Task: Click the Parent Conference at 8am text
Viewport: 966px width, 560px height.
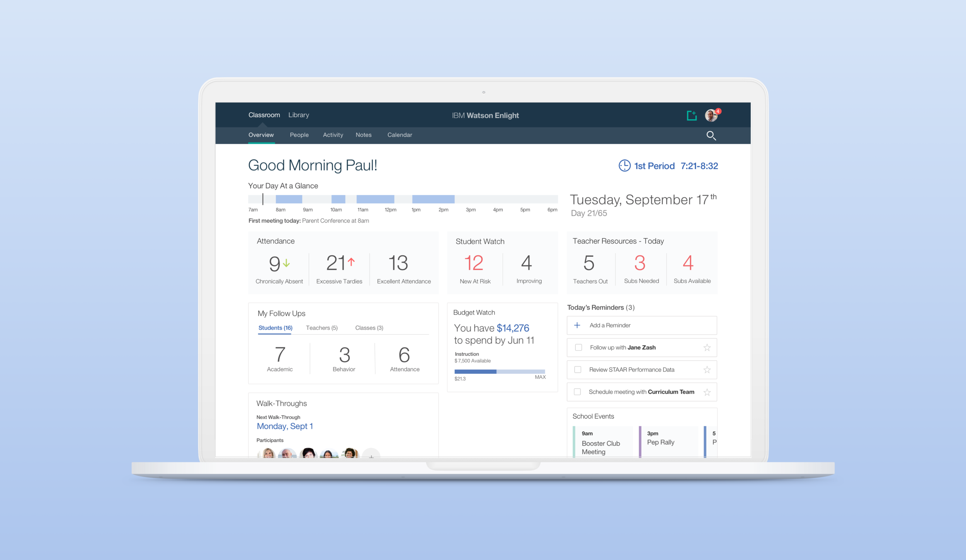Action: [335, 221]
